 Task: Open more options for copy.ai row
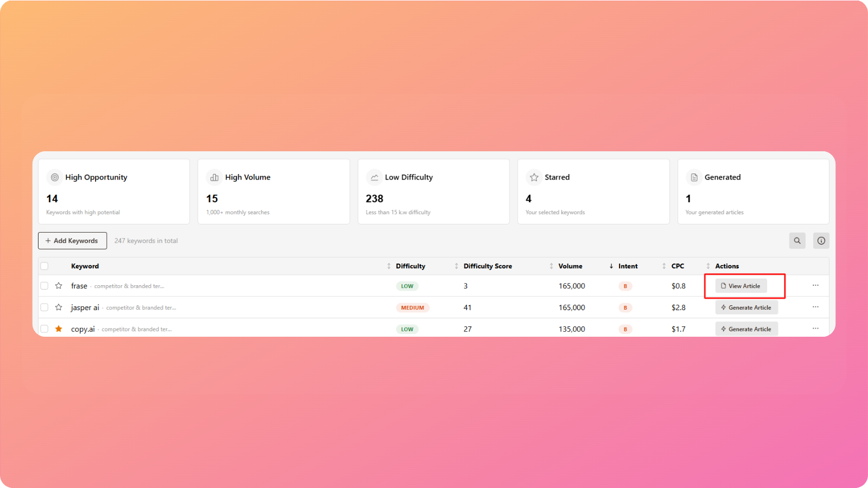coord(815,329)
